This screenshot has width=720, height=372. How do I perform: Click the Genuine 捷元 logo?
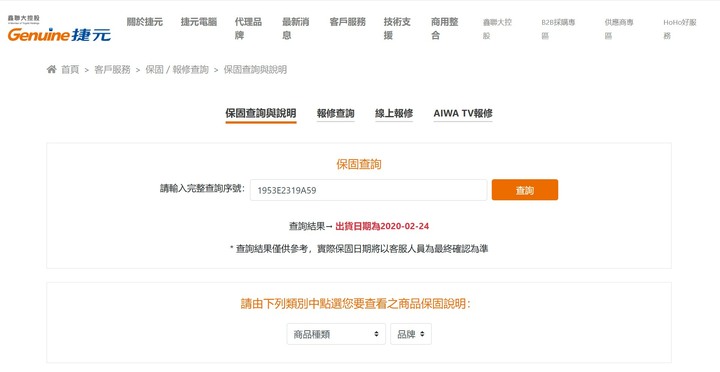59,29
